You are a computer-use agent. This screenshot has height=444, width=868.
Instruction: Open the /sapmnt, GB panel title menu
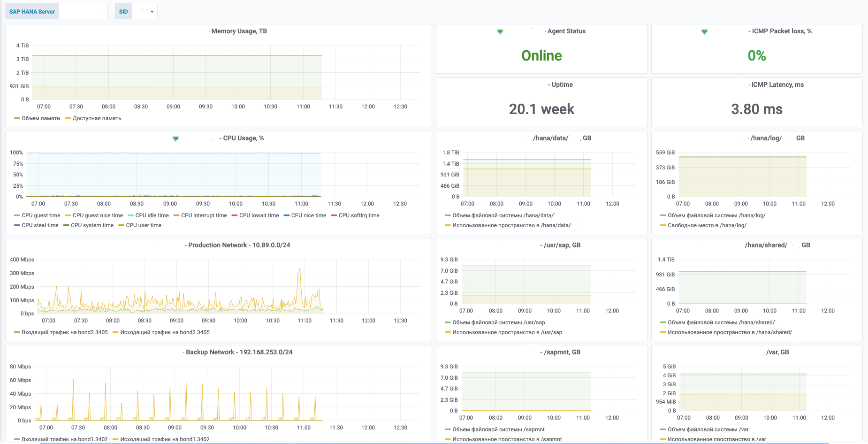(562, 352)
